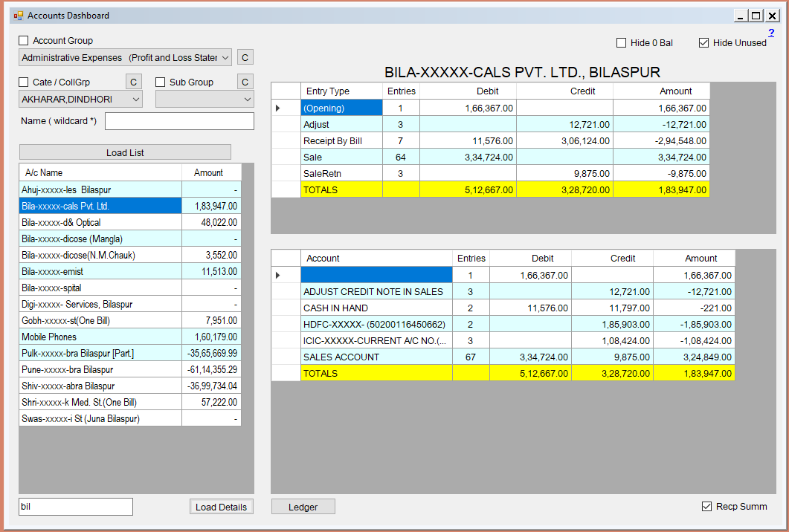Select the Gobh-xxxxx-st(One Bill) account

point(130,320)
